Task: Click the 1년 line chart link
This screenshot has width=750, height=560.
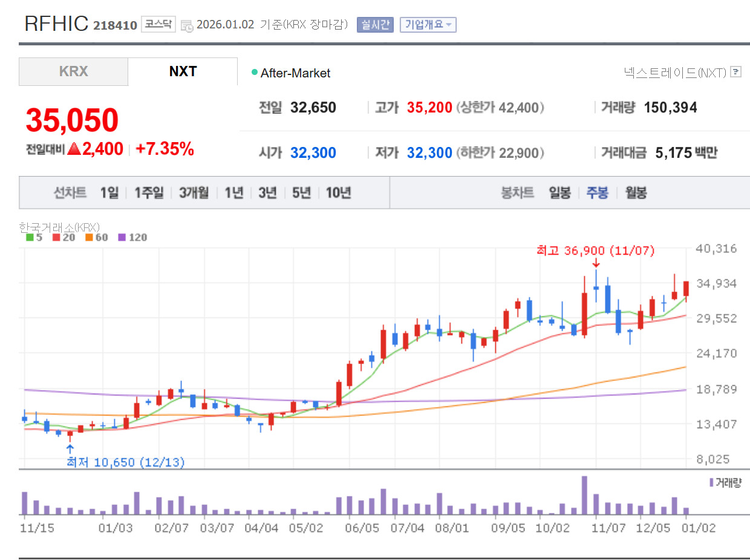Action: pos(233,193)
